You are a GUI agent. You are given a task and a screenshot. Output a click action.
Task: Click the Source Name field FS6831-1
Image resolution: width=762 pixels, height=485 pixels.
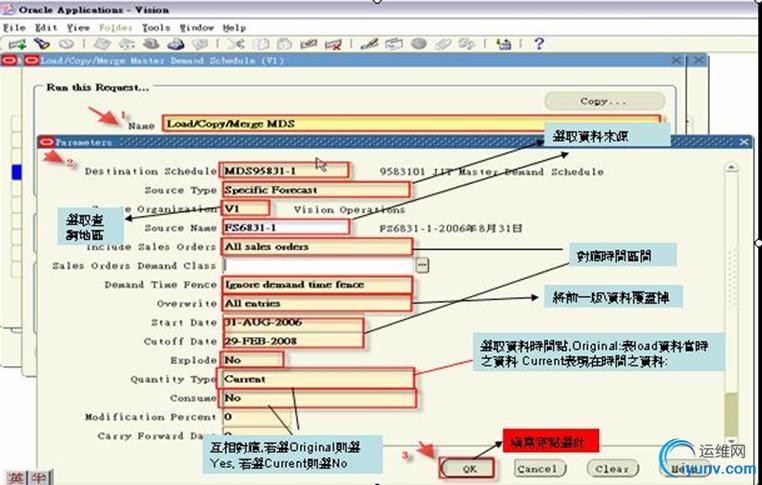(286, 227)
